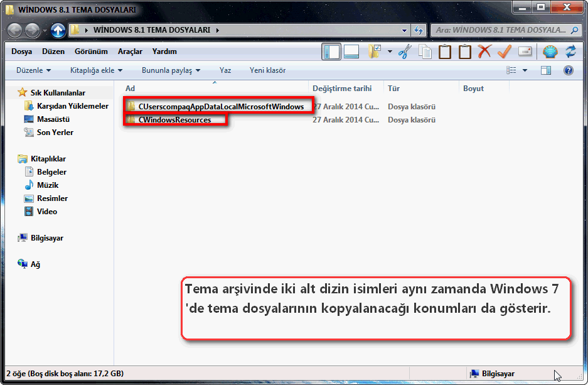Open Resimler library
This screenshot has width=588, height=385.
[x=52, y=198]
